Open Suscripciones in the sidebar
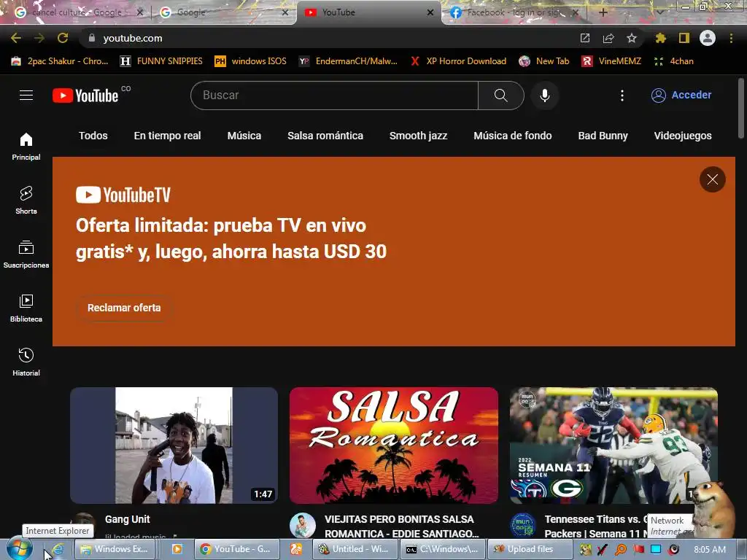 tap(26, 254)
